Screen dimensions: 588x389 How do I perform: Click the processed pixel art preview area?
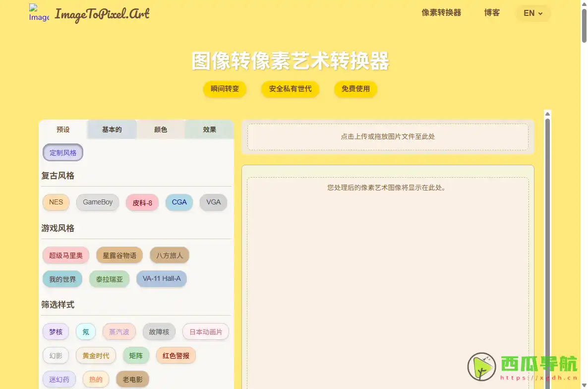[388, 283]
